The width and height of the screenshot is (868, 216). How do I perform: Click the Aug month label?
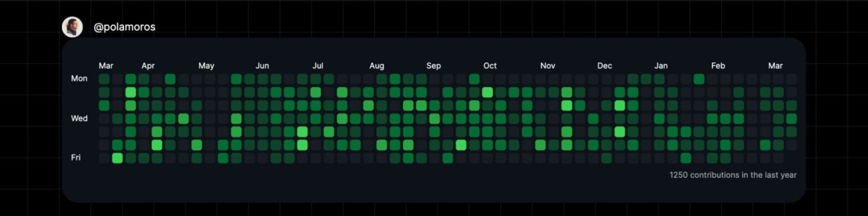coord(377,66)
